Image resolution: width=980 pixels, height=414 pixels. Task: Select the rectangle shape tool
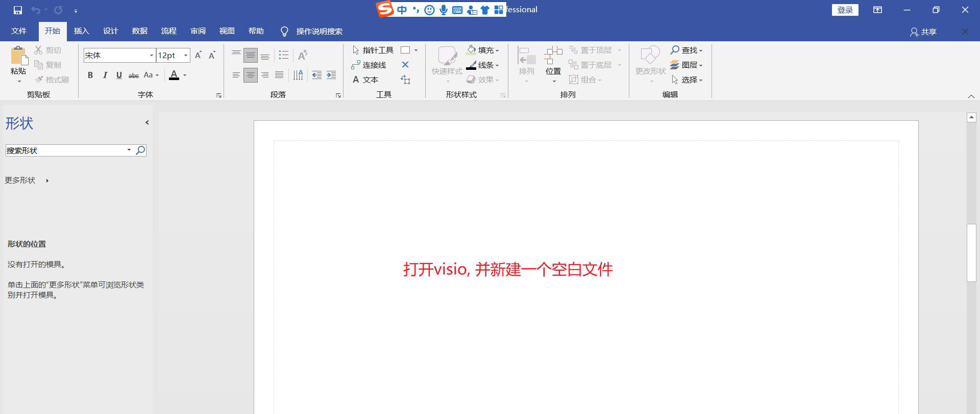(x=406, y=50)
